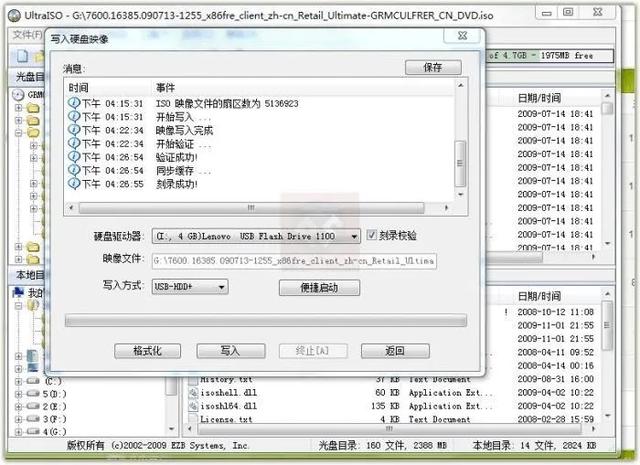Open the 文件(F) menu
640x465 pixels.
tap(27, 35)
